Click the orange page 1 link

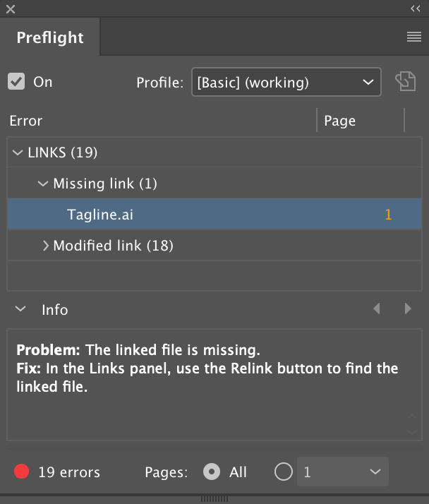388,215
